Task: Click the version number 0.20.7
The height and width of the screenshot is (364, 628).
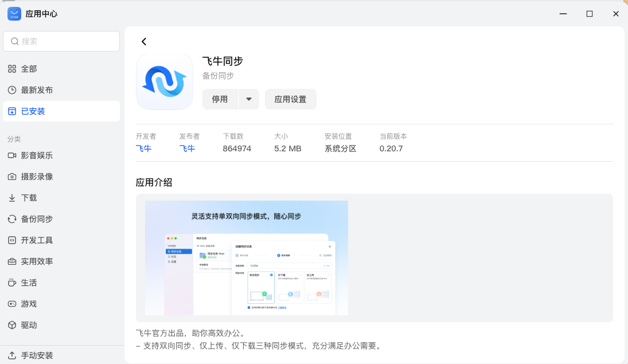Action: 391,148
